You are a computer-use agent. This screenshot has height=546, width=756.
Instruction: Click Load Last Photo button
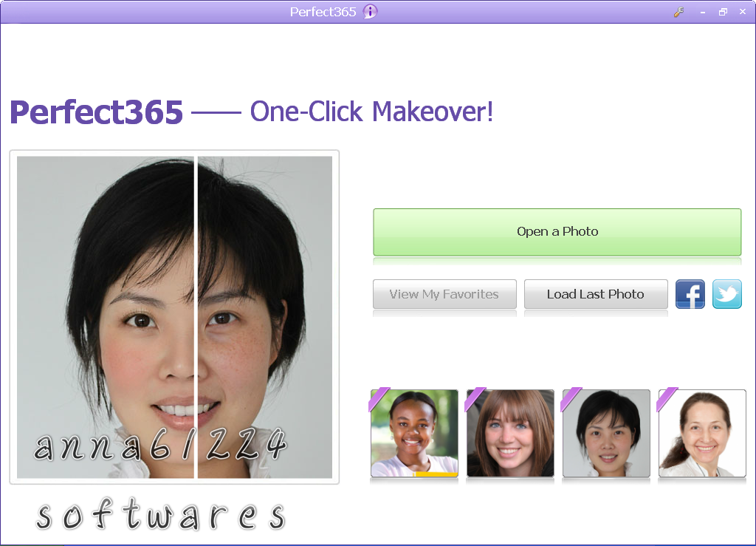click(596, 294)
